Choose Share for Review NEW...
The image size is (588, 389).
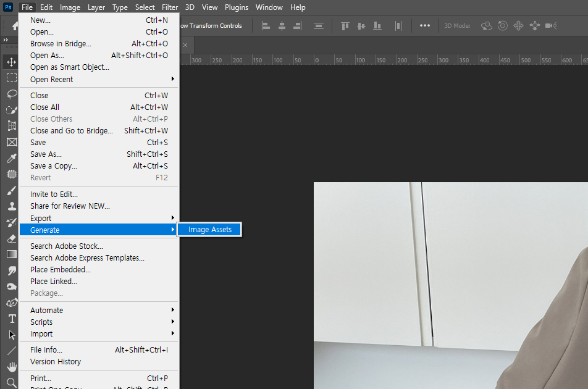(99, 206)
